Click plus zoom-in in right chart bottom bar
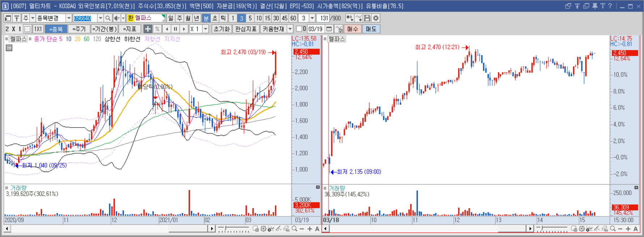The width and height of the screenshot is (644, 237). 628,229
